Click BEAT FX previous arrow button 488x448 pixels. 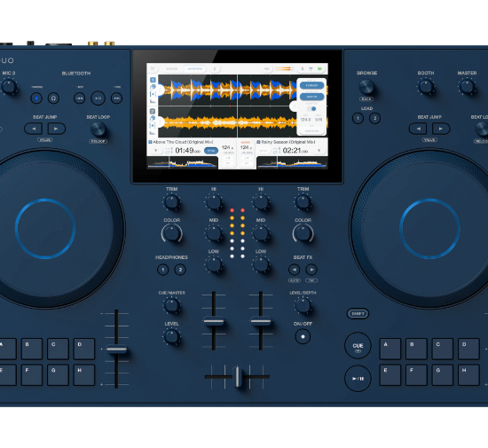click(294, 270)
